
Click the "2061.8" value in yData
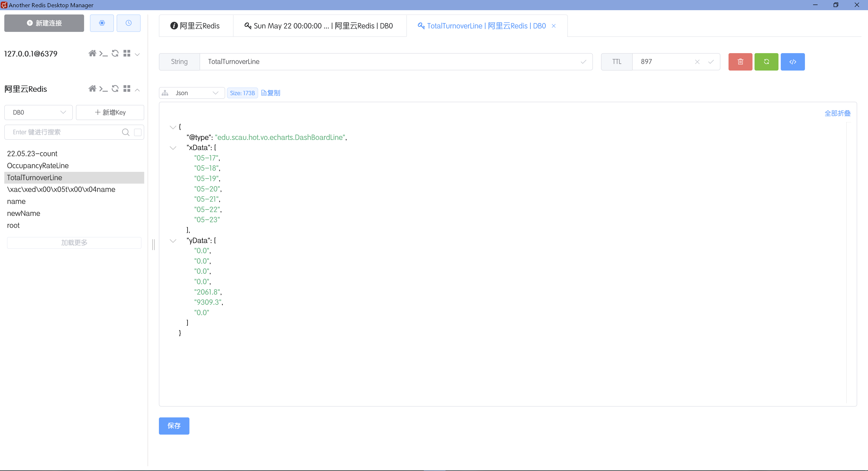(207, 292)
